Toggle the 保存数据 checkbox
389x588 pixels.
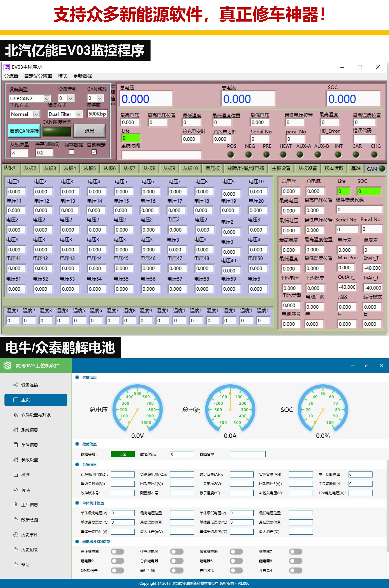(72, 152)
